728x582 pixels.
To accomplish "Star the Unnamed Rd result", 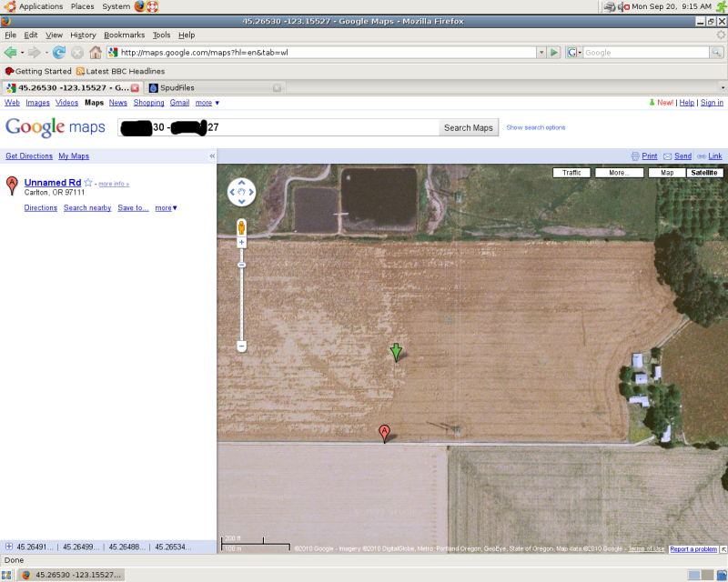I will [x=89, y=183].
